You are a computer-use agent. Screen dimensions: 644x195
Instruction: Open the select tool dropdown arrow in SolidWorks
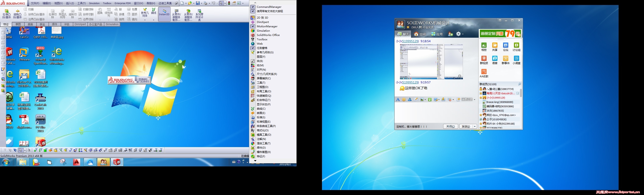(x=225, y=3)
